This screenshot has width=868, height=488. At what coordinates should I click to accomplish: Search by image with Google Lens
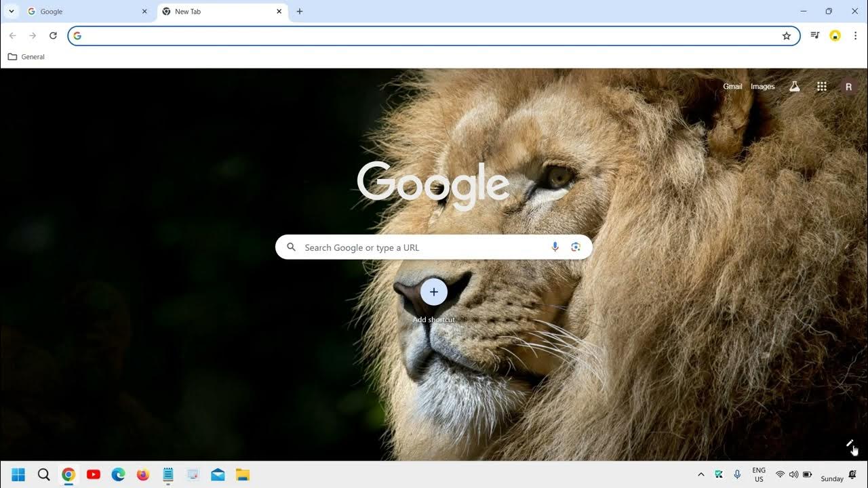(576, 247)
